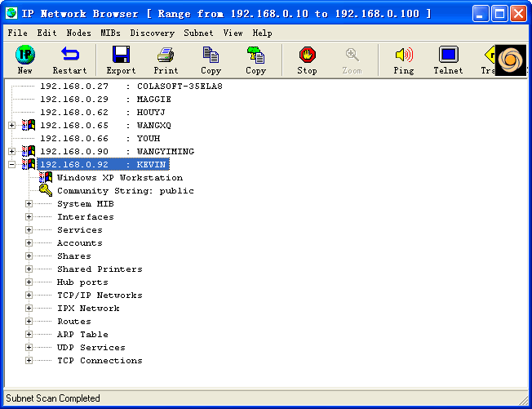The width and height of the screenshot is (532, 409).
Task: Select the 192.168.0.90 WANGYIMING row
Action: (x=117, y=152)
